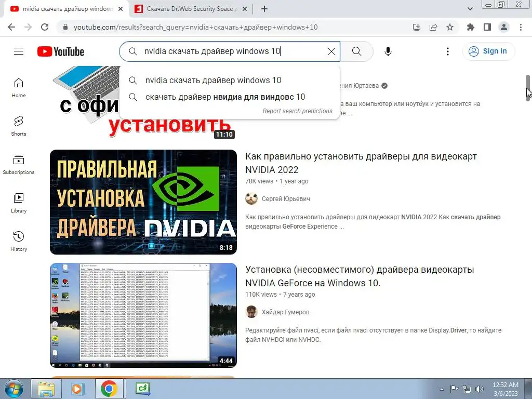Screen dimensions: 532x399
Task: Open channel Хайдар Гумеров
Action: tap(285, 312)
